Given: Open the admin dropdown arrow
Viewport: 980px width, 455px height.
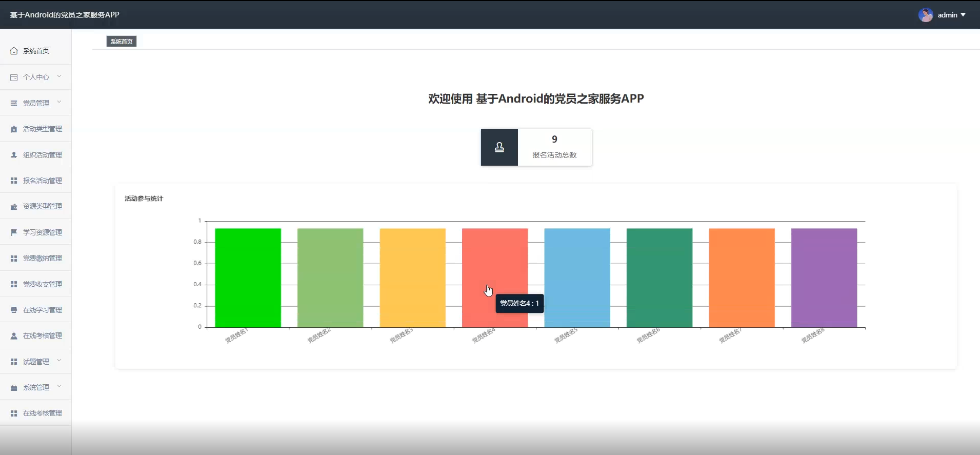Looking at the screenshot, I should [x=963, y=15].
